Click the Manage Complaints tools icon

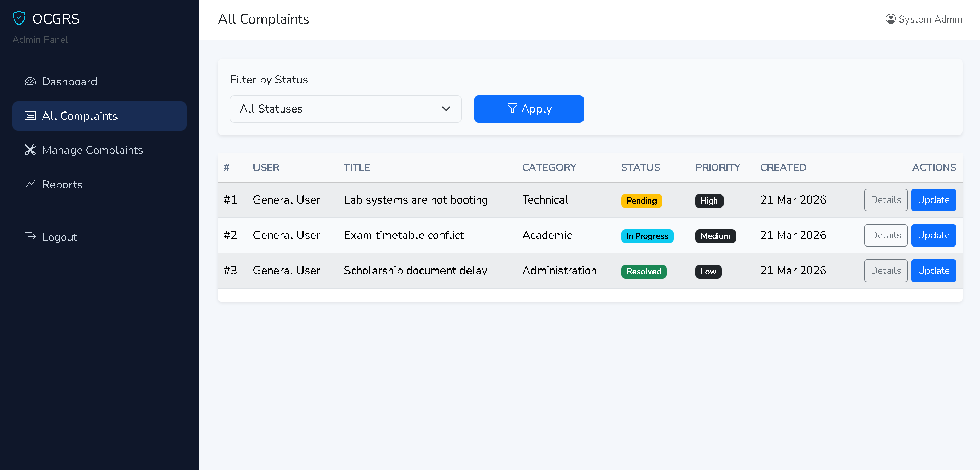(x=30, y=150)
